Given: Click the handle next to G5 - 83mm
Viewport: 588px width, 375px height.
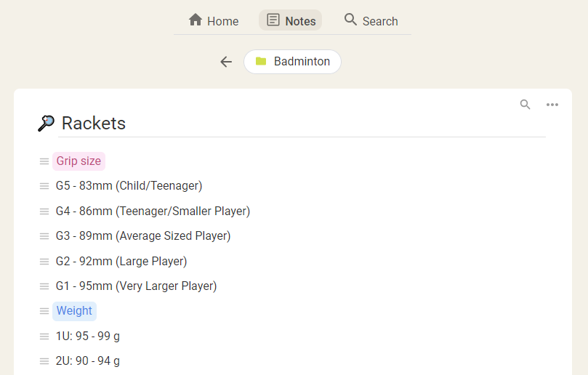Looking at the screenshot, I should [44, 186].
